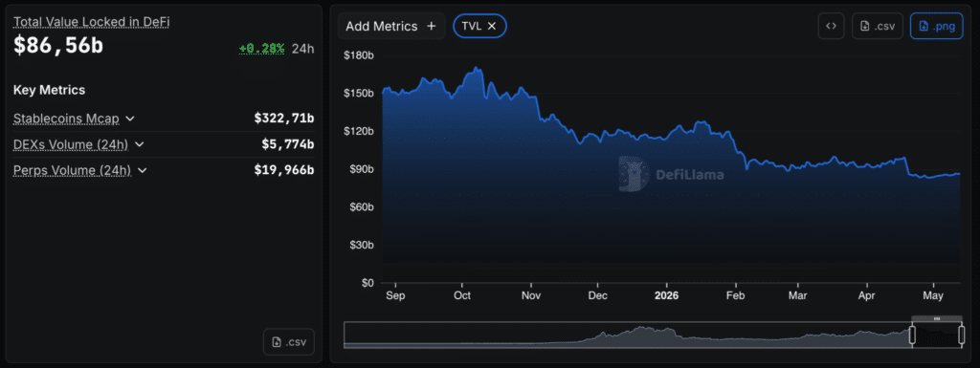Open the embed code icon button

click(832, 26)
